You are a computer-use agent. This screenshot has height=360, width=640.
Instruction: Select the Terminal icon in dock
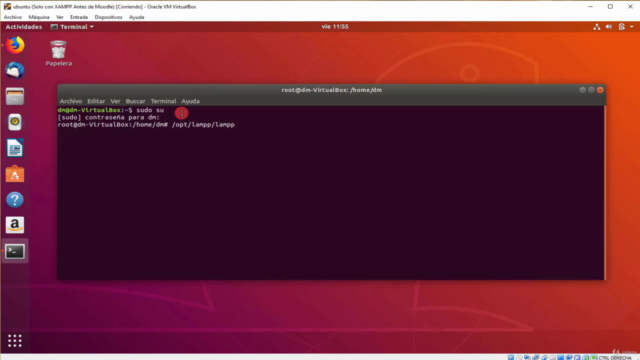tap(15, 251)
